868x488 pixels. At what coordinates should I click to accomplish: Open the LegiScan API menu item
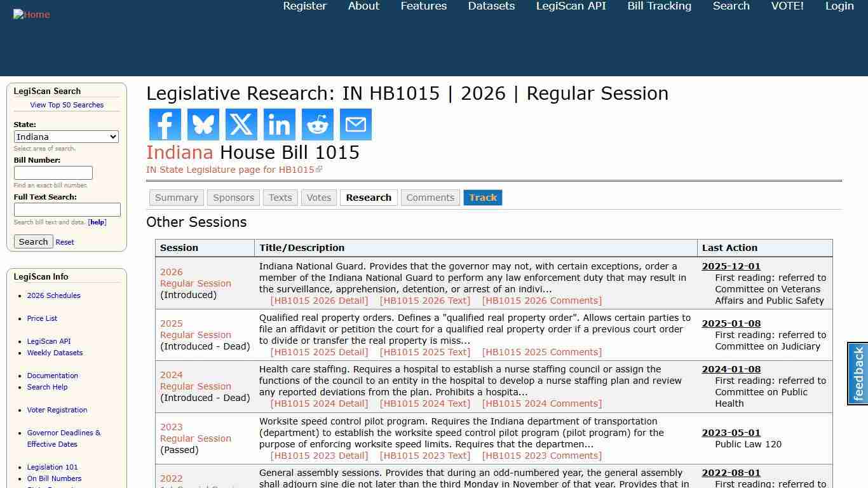click(571, 6)
